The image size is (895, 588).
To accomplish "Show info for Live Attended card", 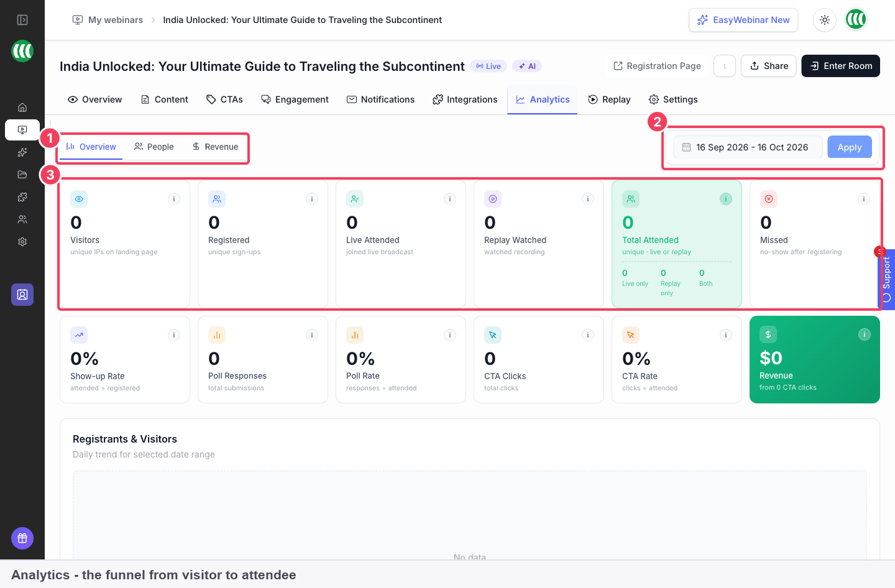I will pos(450,199).
